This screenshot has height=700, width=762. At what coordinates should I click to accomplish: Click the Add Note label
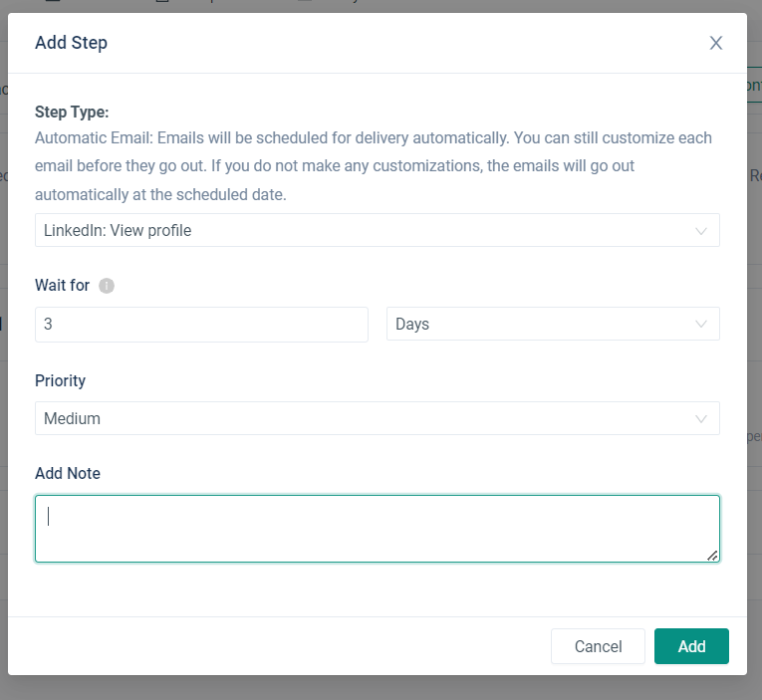coord(68,473)
